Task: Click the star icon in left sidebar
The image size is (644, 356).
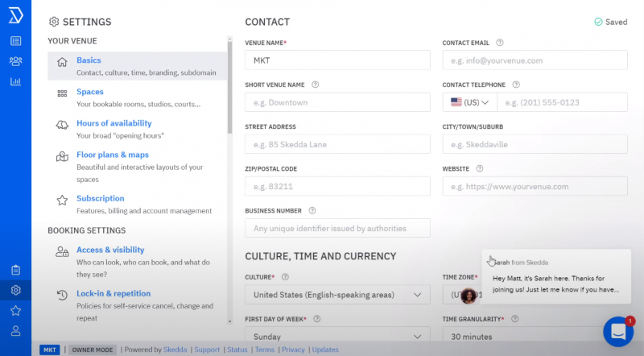Action: click(x=15, y=310)
